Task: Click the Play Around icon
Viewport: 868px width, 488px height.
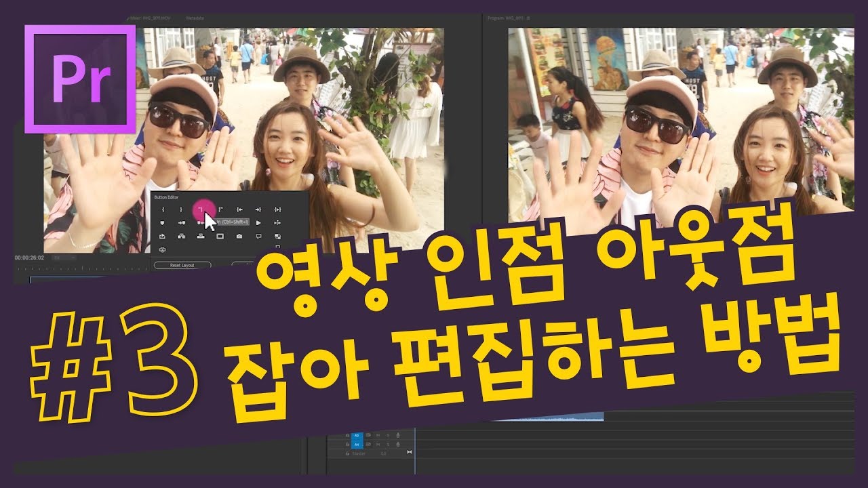Action: (x=277, y=223)
